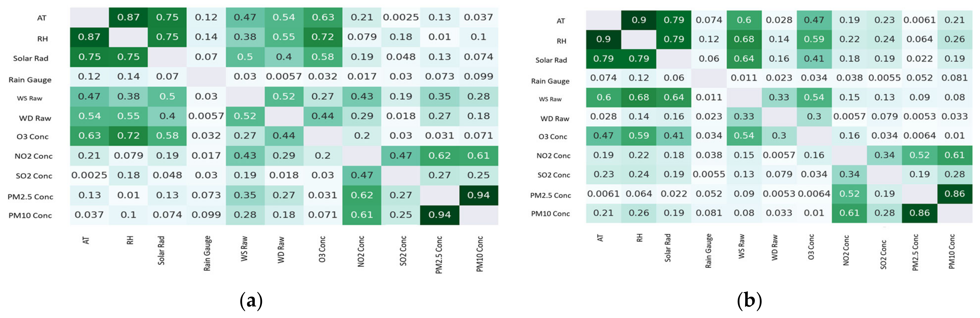Select the 'WD Raw' row label of heatmap (b)
Screen dimensions: 980x318
tap(555, 119)
